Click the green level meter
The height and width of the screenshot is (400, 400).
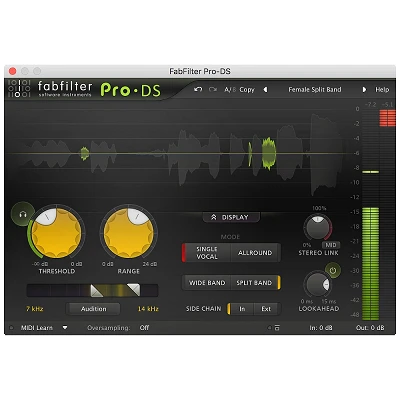pos(370,263)
